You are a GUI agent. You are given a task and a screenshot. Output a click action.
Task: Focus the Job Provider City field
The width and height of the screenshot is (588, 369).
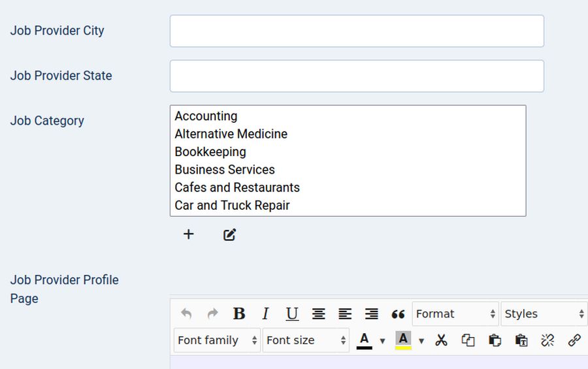coord(357,31)
